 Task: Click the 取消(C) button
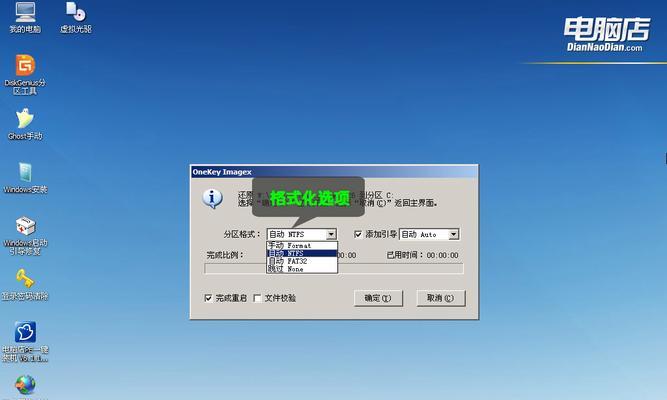pyautogui.click(x=441, y=298)
